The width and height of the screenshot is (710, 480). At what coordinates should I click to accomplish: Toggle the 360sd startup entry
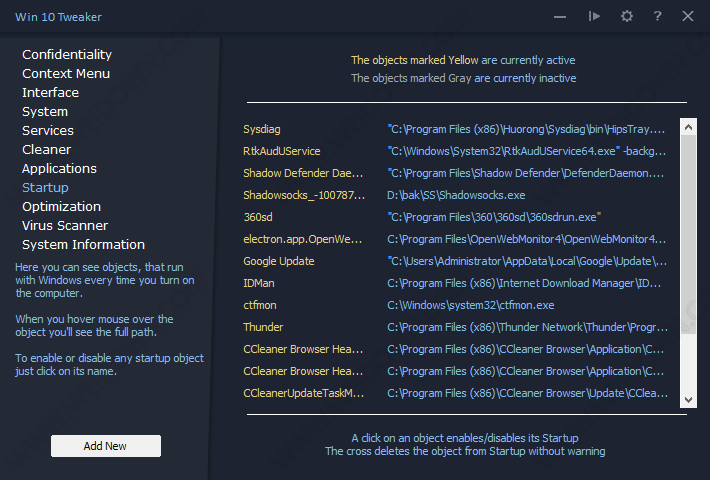coord(258,217)
